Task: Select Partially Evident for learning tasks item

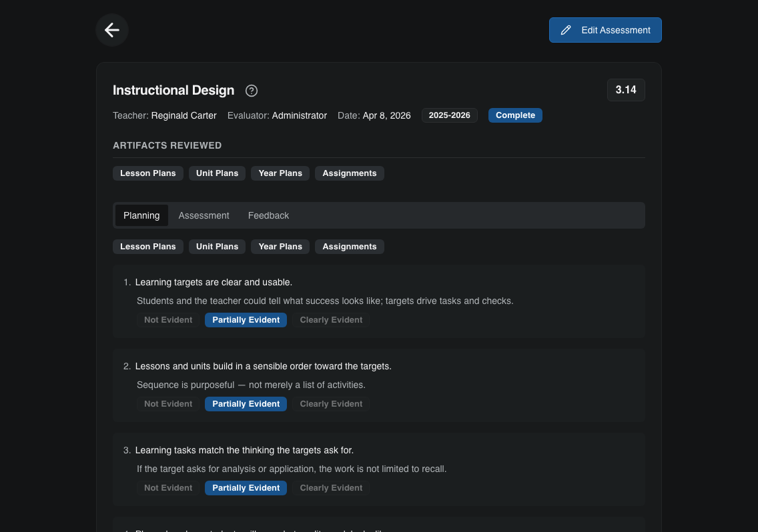Action: pyautogui.click(x=246, y=488)
